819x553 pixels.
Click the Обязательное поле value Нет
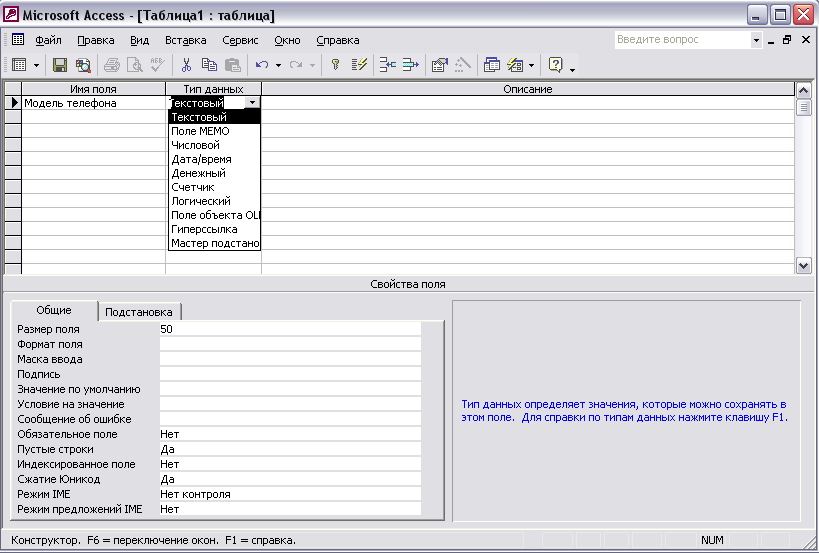pyautogui.click(x=290, y=434)
